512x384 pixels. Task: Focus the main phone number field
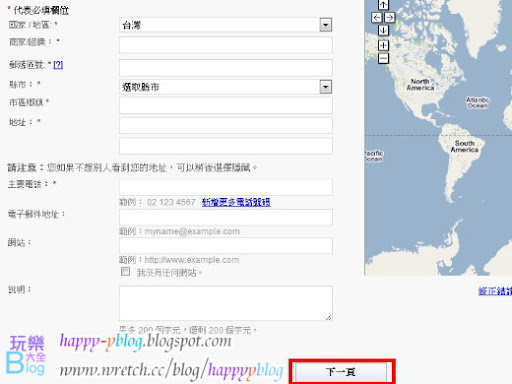(x=226, y=187)
